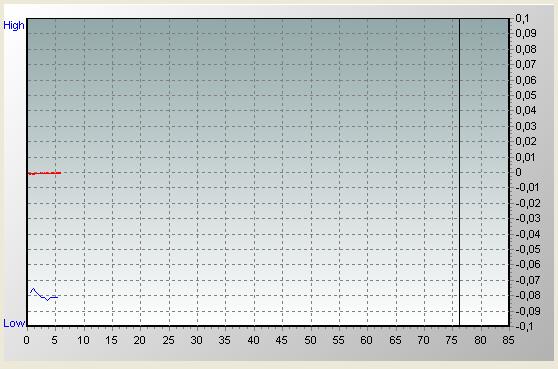Image resolution: width=558 pixels, height=369 pixels.
Task: Click the peak of the blue curve
Action: point(33,289)
